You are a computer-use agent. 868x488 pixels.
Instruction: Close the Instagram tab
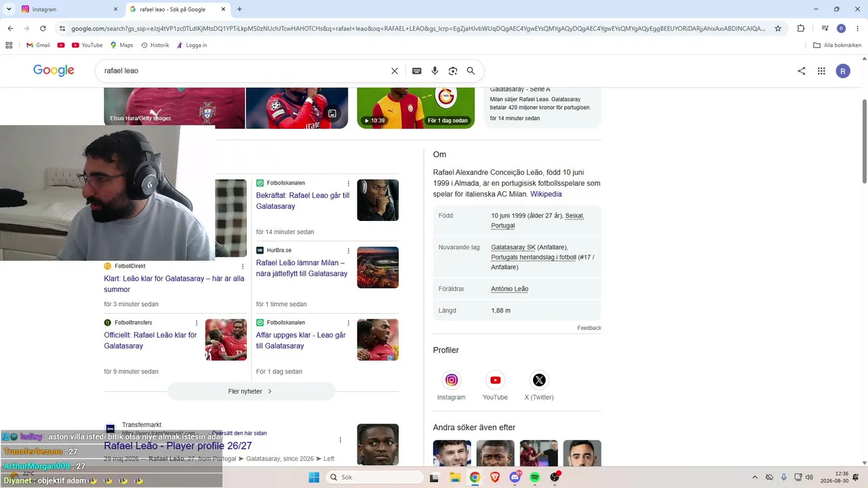click(x=115, y=9)
